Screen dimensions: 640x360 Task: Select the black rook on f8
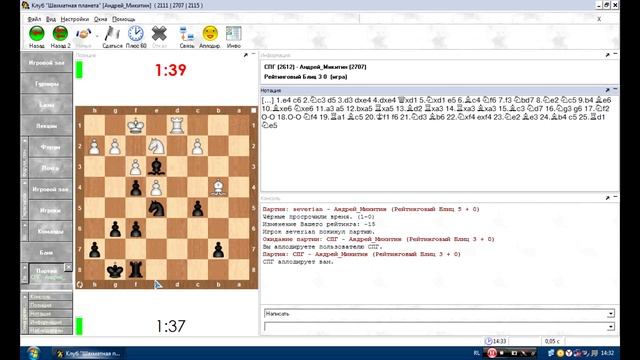136,270
